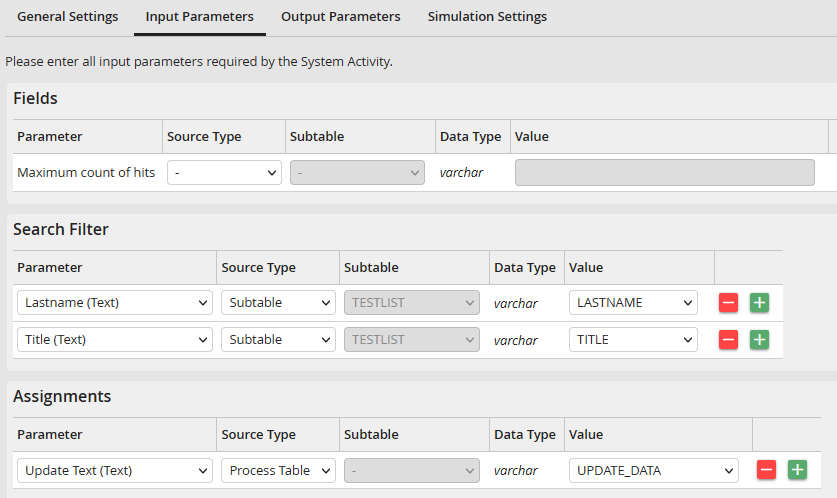Open TESTLIST subtable dropdown in Title row

pyautogui.click(x=412, y=339)
